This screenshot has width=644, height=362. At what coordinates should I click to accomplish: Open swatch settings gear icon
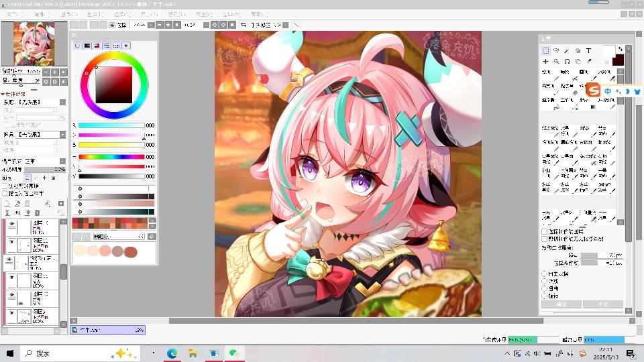pyautogui.click(x=152, y=237)
